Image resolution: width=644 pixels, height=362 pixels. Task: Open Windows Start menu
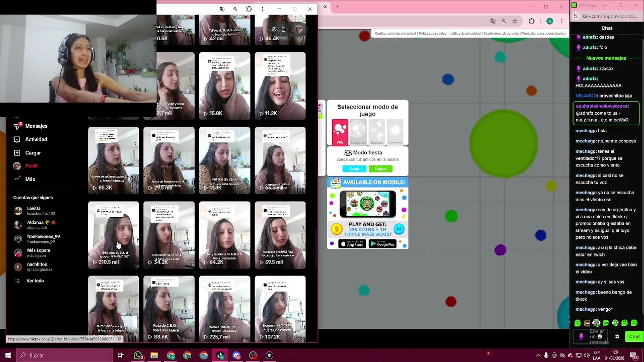click(x=8, y=355)
